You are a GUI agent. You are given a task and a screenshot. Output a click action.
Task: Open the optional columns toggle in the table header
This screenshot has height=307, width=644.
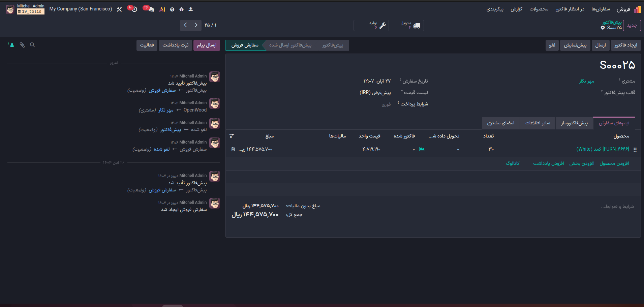(x=232, y=136)
